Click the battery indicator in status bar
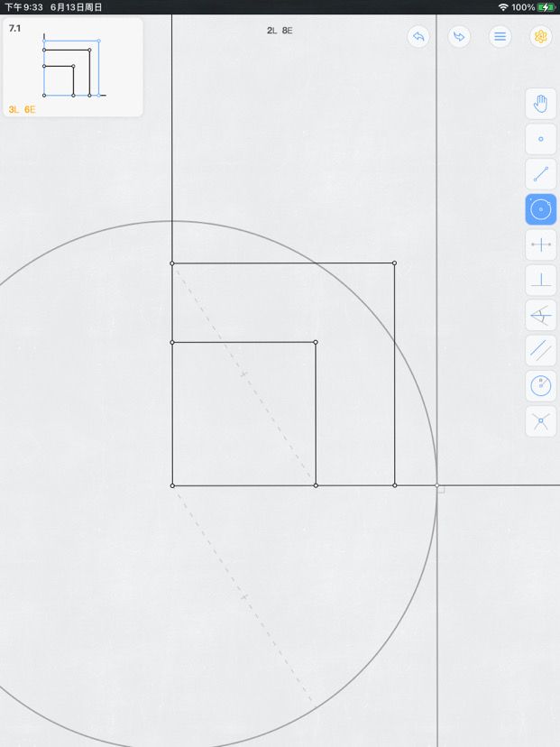Screen dimensions: 560x747 (x=546, y=7)
